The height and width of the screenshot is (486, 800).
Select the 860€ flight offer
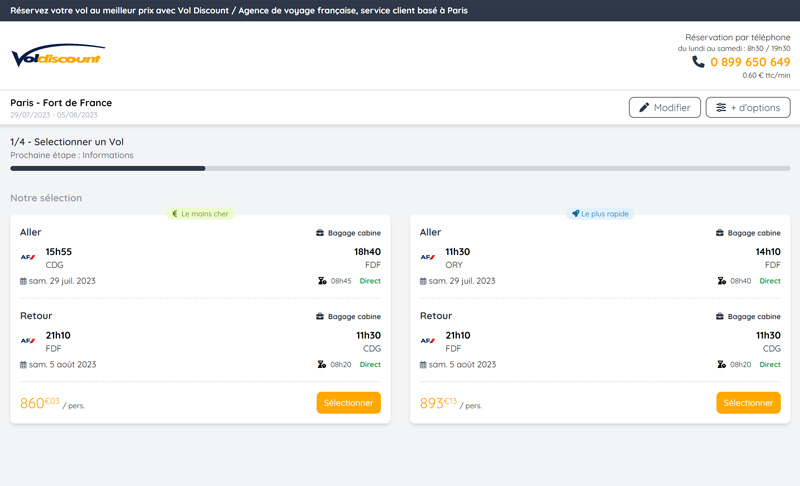pos(348,403)
